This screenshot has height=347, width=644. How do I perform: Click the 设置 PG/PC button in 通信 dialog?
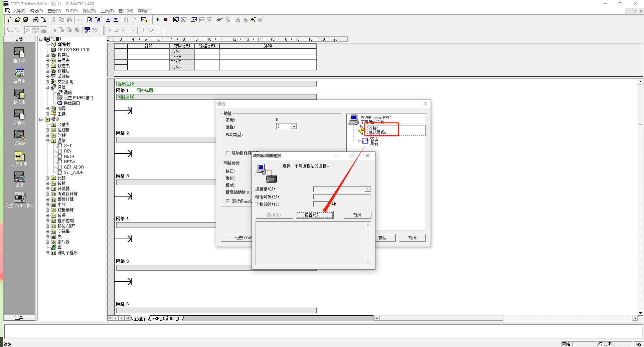click(236, 238)
